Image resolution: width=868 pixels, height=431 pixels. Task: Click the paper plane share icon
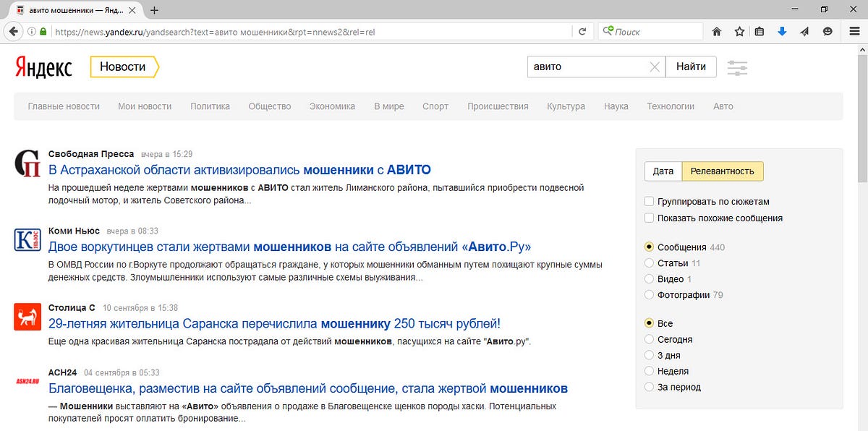(804, 31)
